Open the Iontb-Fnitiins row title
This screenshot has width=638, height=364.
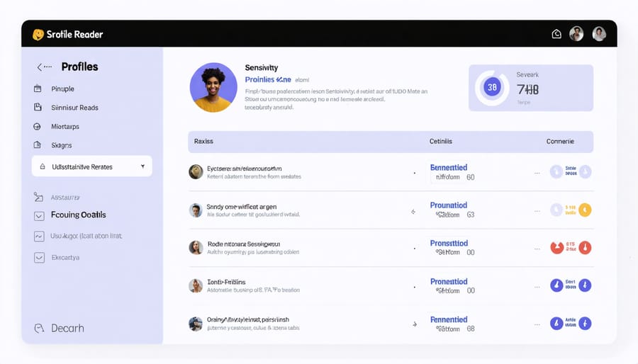click(x=226, y=282)
